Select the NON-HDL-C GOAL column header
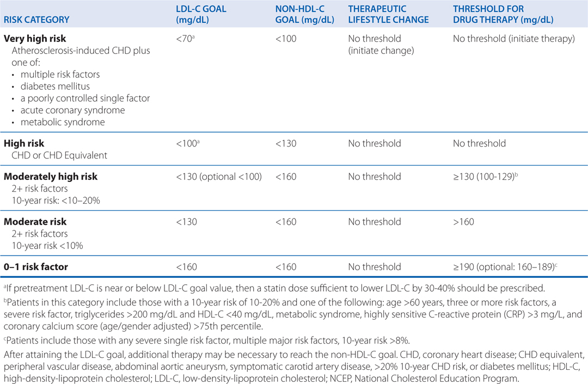Viewport: 588px width, 384px height. pos(305,14)
